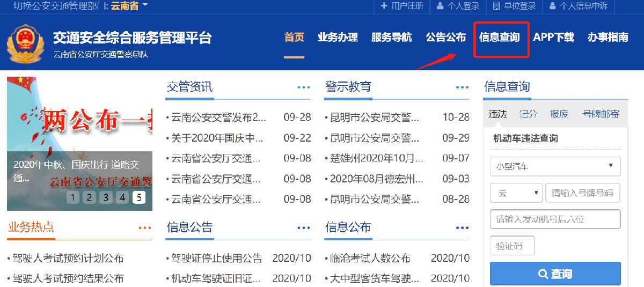Image resolution: width=644 pixels, height=287 pixels.
Task: Click the 个人登录 link
Action: tap(464, 6)
